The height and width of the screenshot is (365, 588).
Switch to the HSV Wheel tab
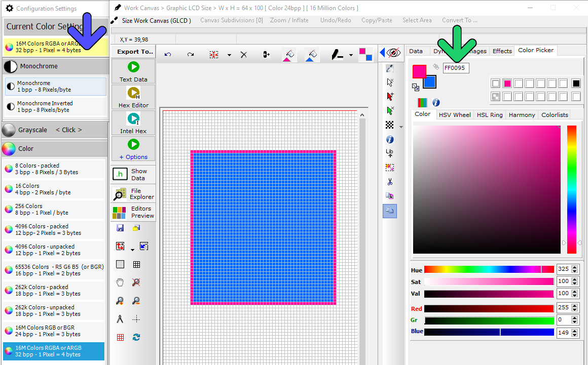(455, 114)
